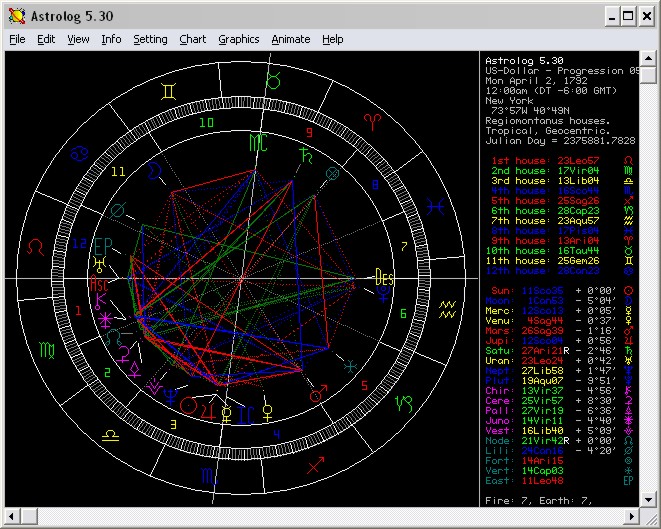The width and height of the screenshot is (661, 529).
Task: Click the Setting menu item
Action: [x=150, y=39]
